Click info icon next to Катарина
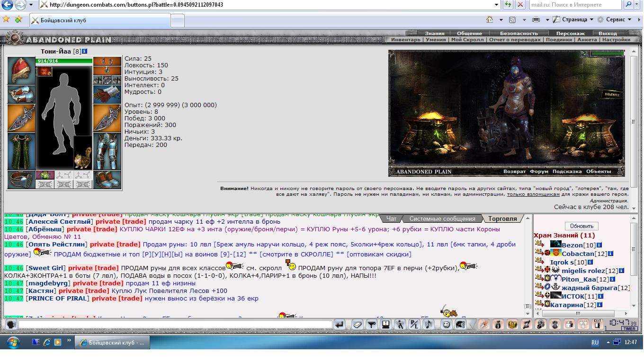The image size is (644, 364). [599, 305]
